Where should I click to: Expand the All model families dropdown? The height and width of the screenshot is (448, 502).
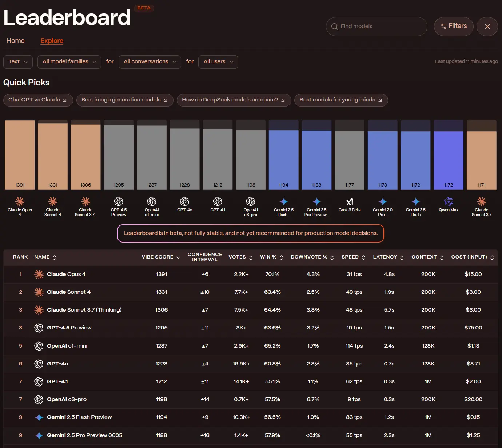click(x=69, y=62)
